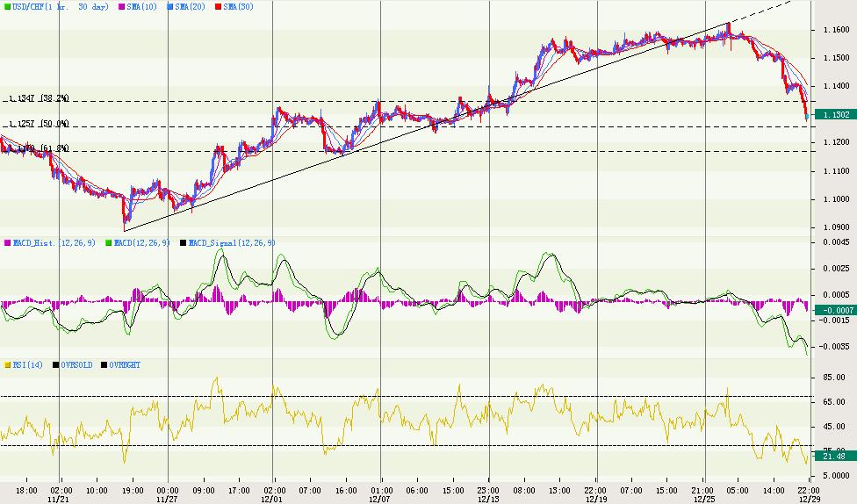Image resolution: width=857 pixels, height=504 pixels.
Task: Click the green MACD(12,26,9) legend square
Action: (109, 242)
